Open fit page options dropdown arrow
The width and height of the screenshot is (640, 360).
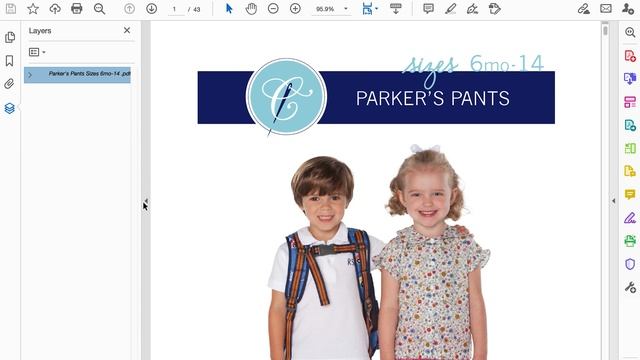[x=376, y=9]
